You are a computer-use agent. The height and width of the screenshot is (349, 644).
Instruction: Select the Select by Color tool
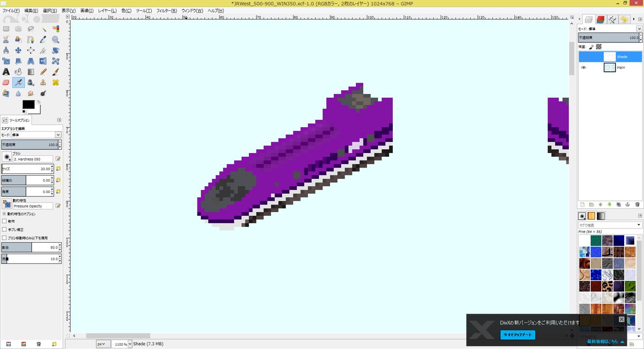pyautogui.click(x=55, y=28)
